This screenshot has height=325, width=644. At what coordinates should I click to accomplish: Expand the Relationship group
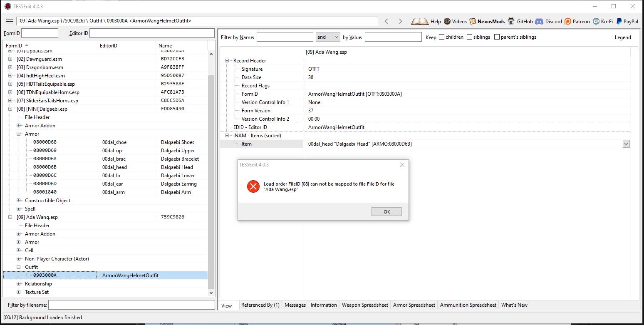pyautogui.click(x=19, y=284)
